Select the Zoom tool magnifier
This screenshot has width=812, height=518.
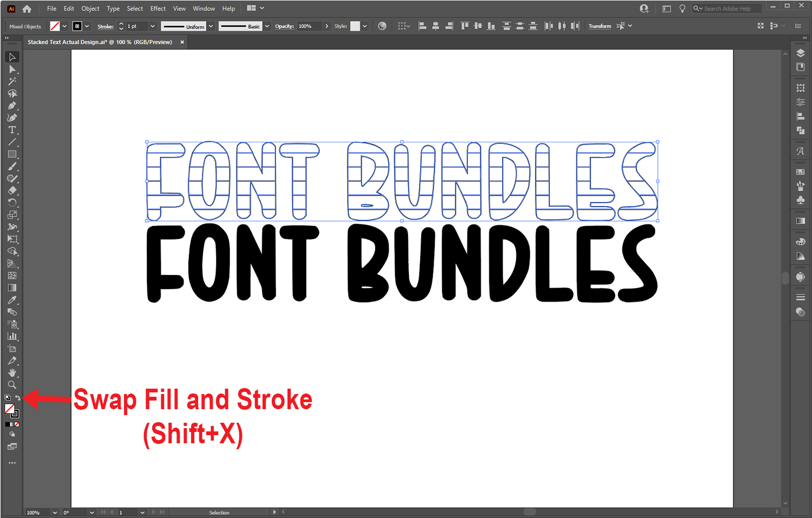tap(12, 385)
